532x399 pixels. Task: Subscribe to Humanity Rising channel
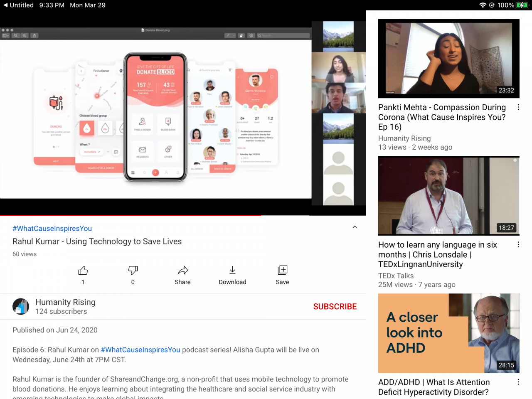point(335,306)
